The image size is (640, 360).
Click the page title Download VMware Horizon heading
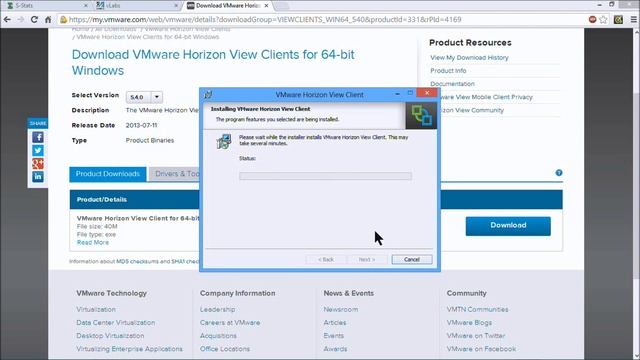[213, 62]
